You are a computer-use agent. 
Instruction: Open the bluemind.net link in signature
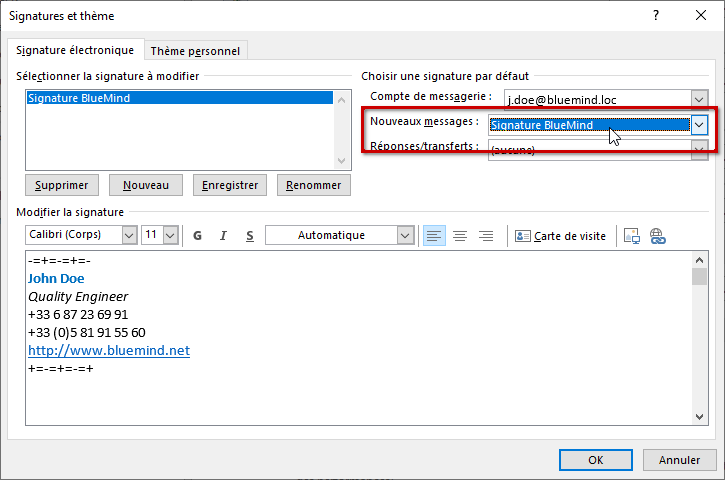pos(108,351)
